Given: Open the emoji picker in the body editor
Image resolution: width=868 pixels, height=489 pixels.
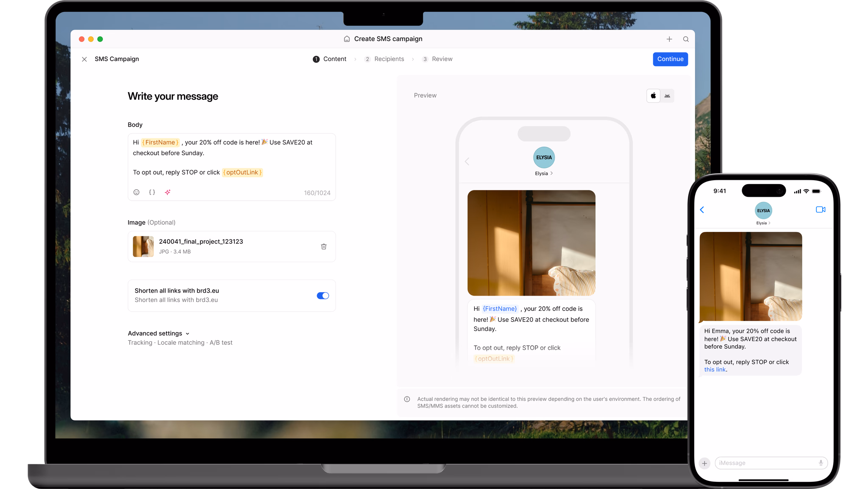Looking at the screenshot, I should [x=136, y=192].
